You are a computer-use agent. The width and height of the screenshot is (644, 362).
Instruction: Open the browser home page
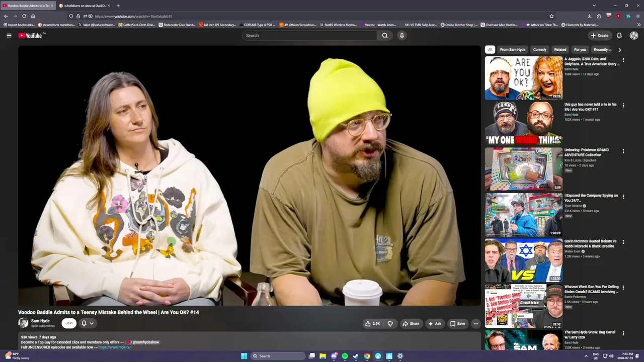33,16
